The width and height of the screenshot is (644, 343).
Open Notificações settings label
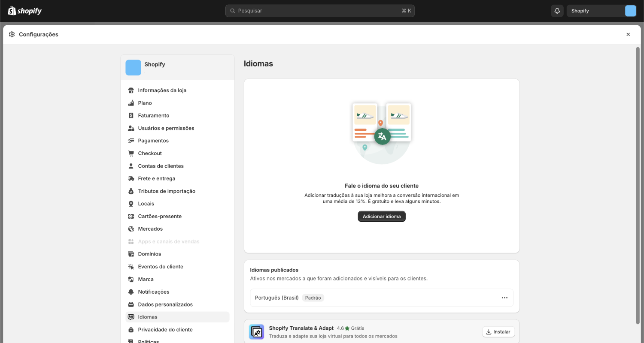point(154,292)
